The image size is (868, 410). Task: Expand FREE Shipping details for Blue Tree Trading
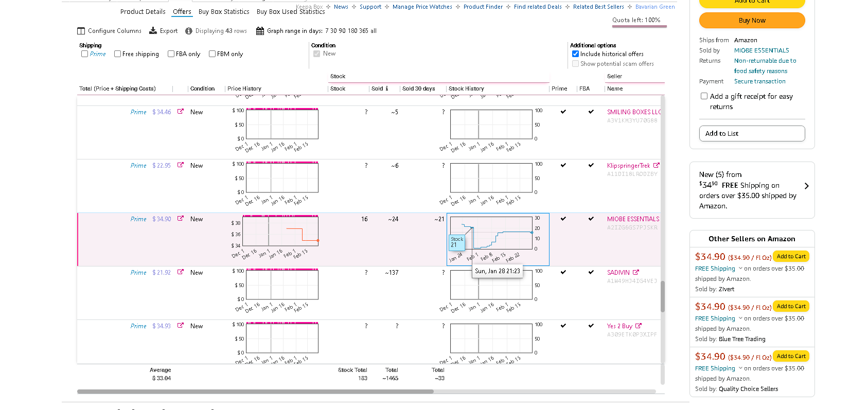740,318
